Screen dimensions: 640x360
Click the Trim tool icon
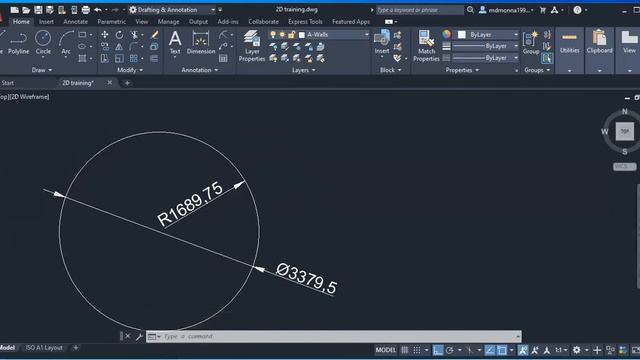click(134, 35)
